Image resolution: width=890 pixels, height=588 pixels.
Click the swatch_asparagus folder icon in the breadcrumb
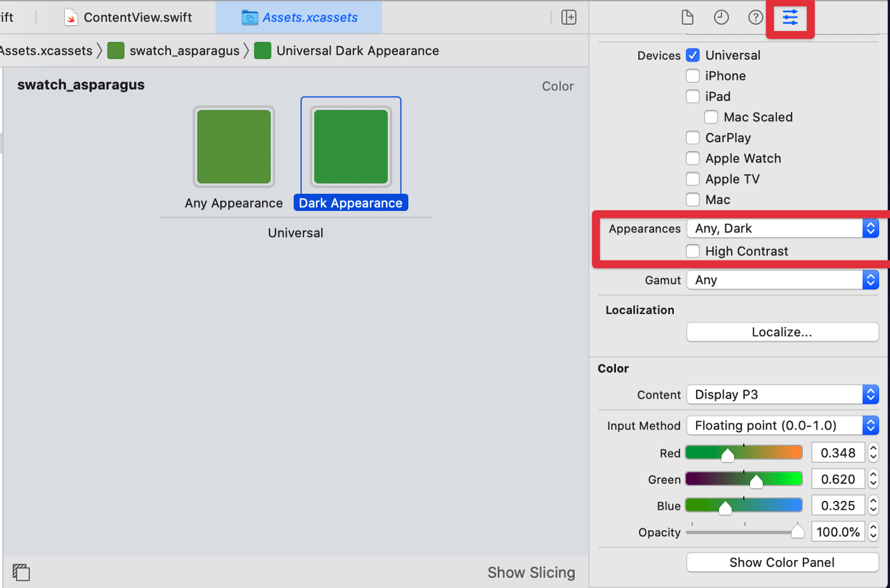click(x=116, y=51)
